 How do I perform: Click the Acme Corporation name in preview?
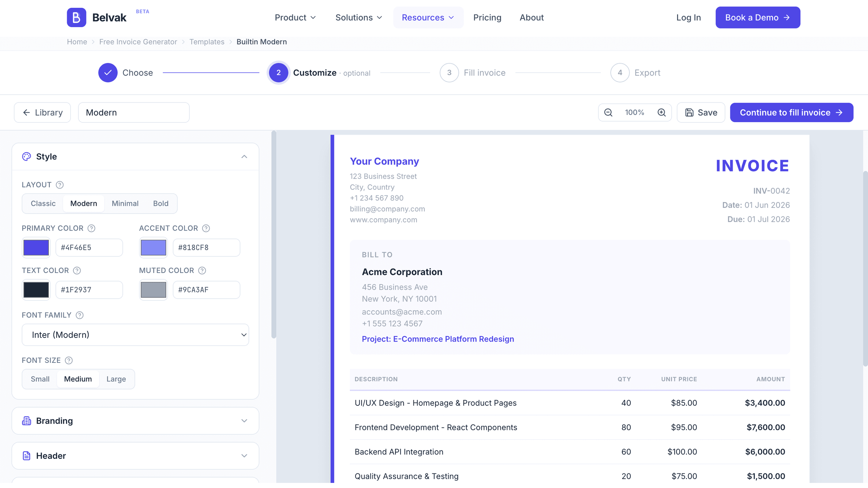coord(402,272)
